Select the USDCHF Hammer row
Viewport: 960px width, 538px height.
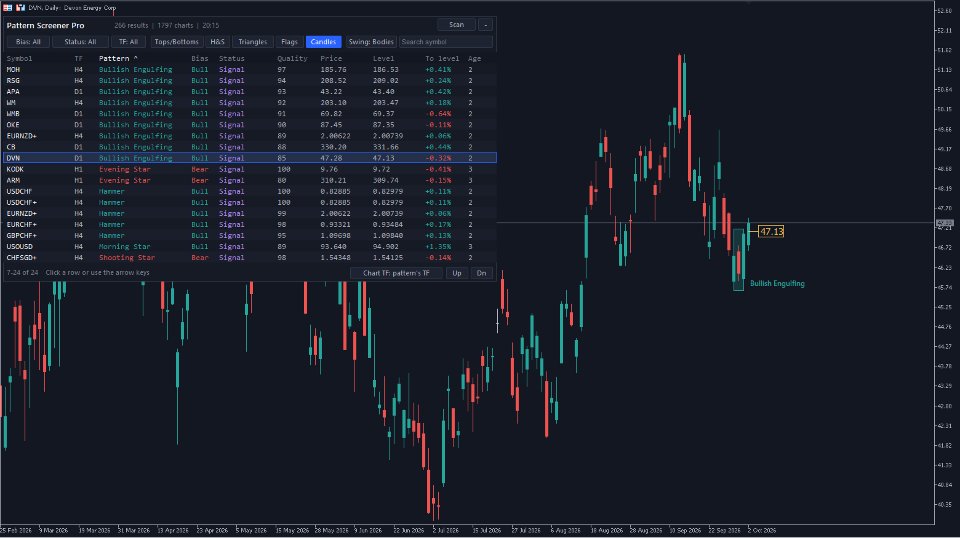pyautogui.click(x=250, y=192)
